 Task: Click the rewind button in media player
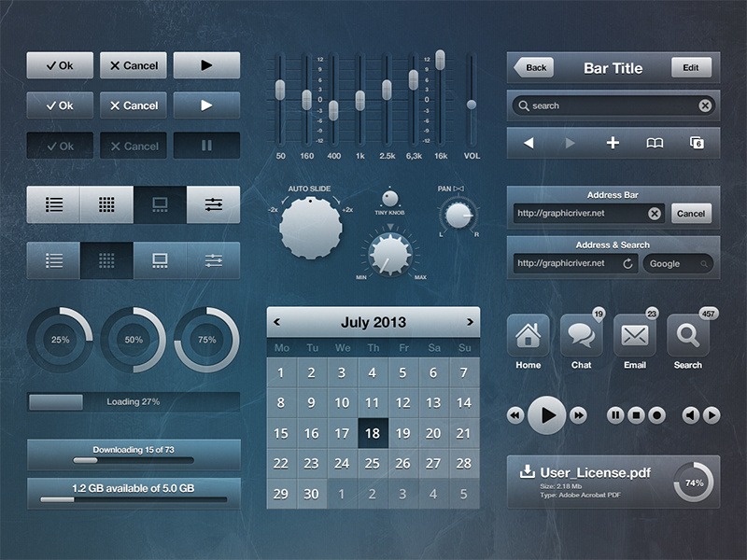tap(515, 415)
